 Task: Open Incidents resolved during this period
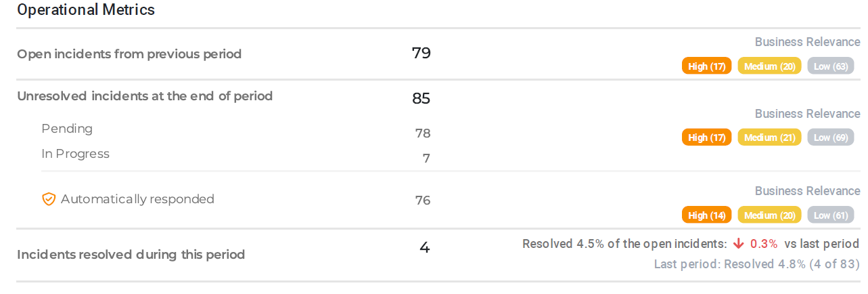[131, 255]
